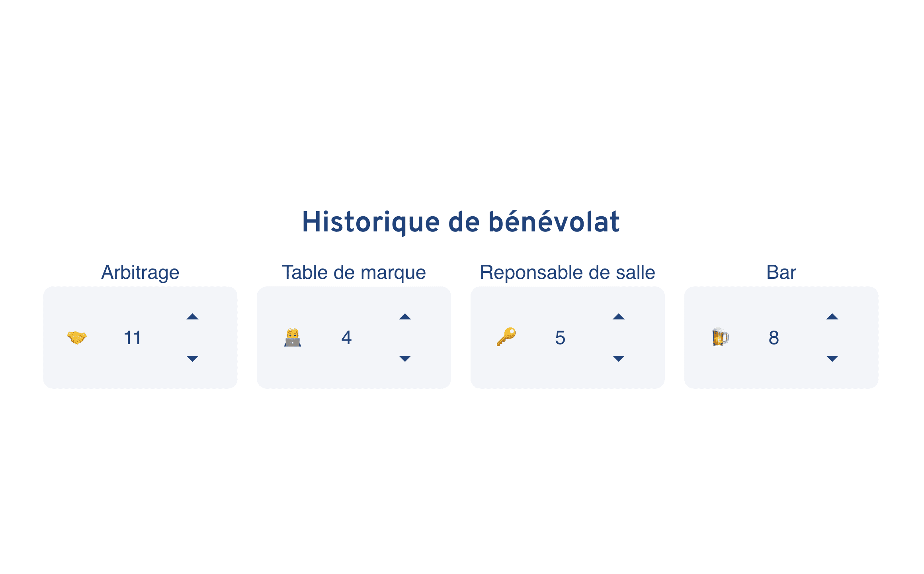Increment the Table de marque count
The width and height of the screenshot is (924, 574).
[406, 317]
